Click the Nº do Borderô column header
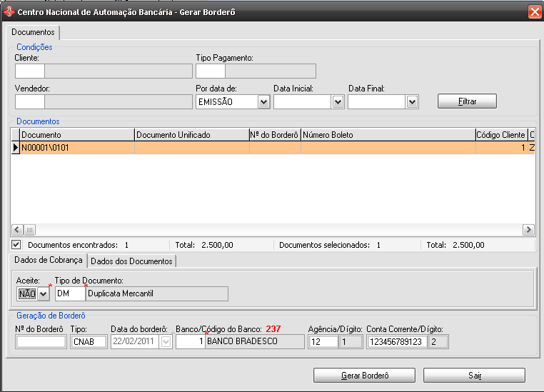This screenshot has width=544, height=392. click(x=275, y=135)
